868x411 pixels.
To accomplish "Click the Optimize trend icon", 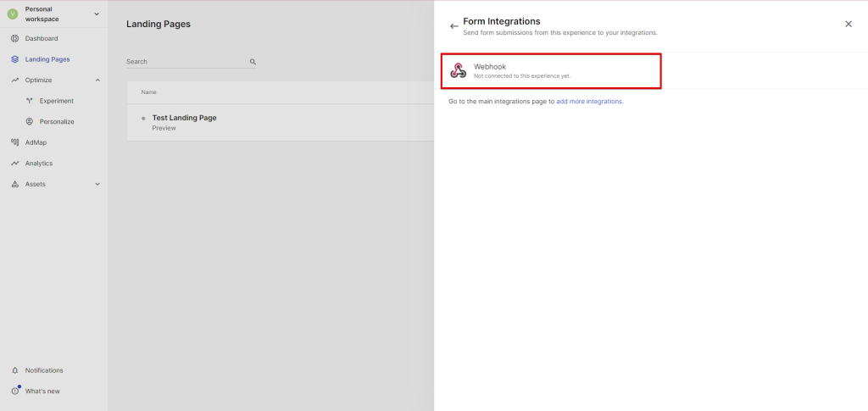I will (15, 81).
